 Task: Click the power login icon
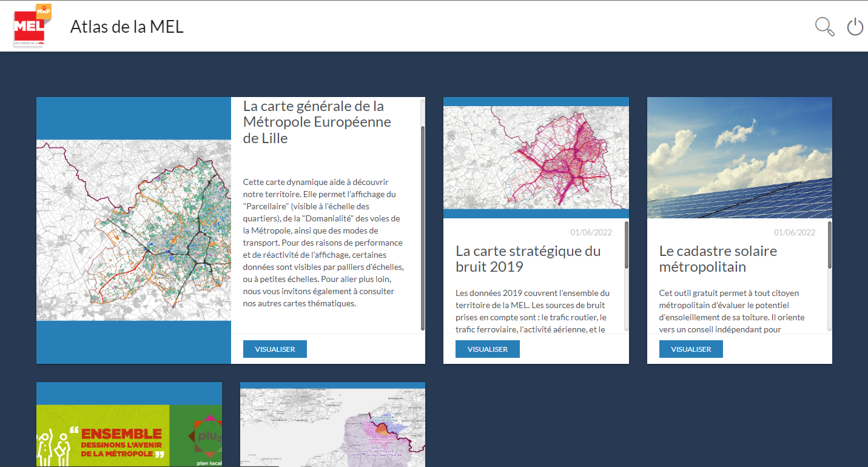click(855, 27)
